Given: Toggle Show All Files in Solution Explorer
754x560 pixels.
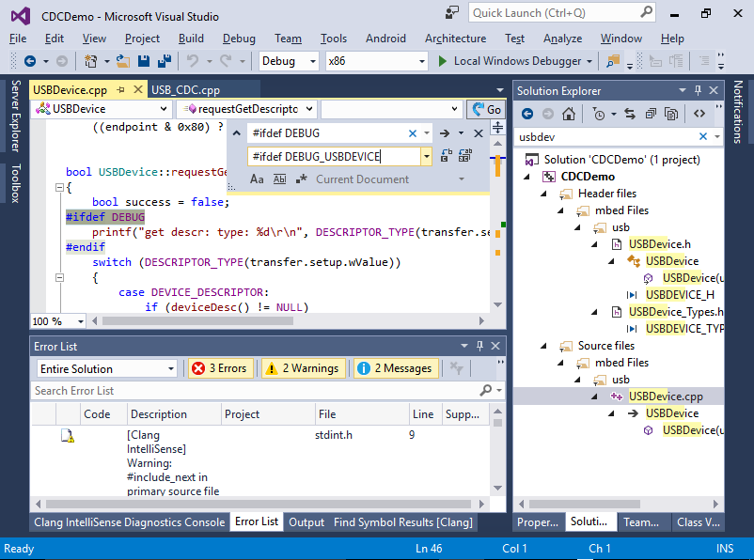Looking at the screenshot, I should (671, 114).
